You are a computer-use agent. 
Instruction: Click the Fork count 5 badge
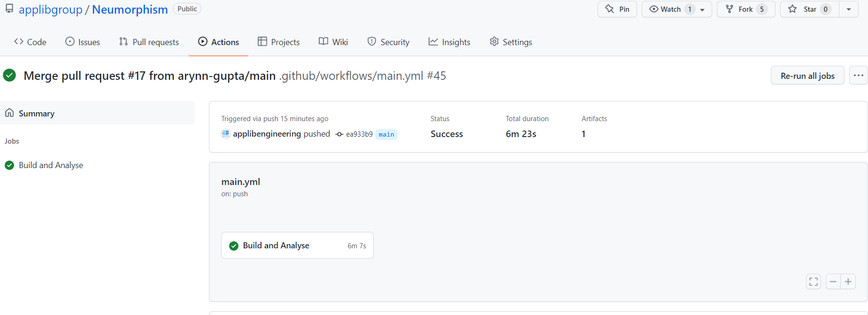tap(762, 9)
